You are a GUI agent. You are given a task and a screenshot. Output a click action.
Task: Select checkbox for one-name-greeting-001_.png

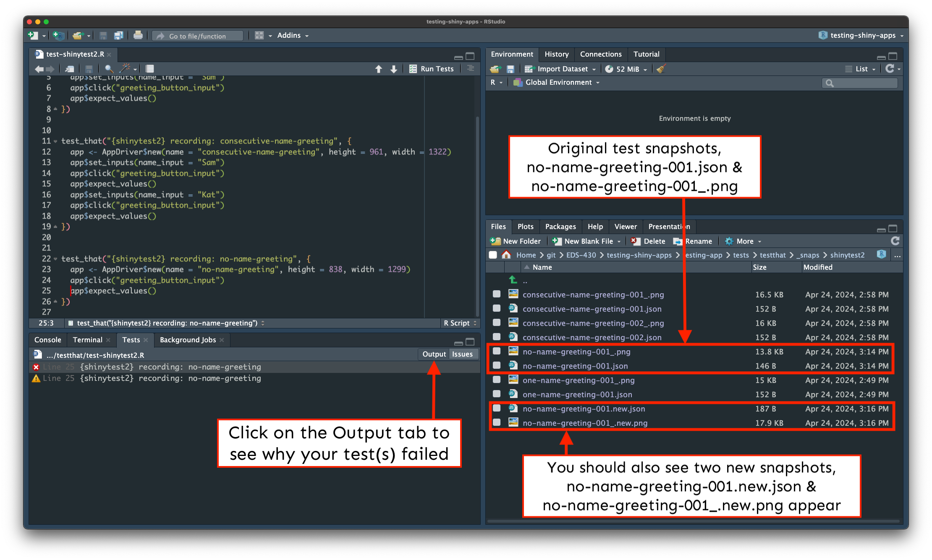click(497, 380)
